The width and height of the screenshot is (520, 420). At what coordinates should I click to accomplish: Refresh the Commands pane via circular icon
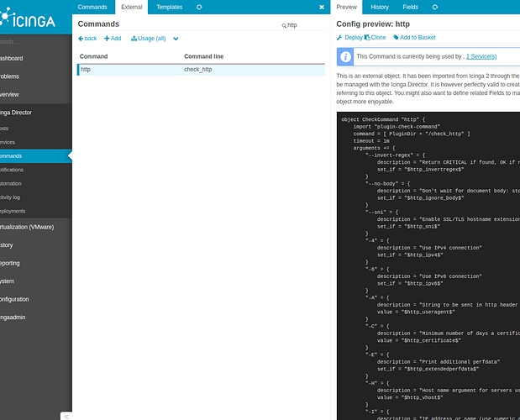(x=199, y=7)
